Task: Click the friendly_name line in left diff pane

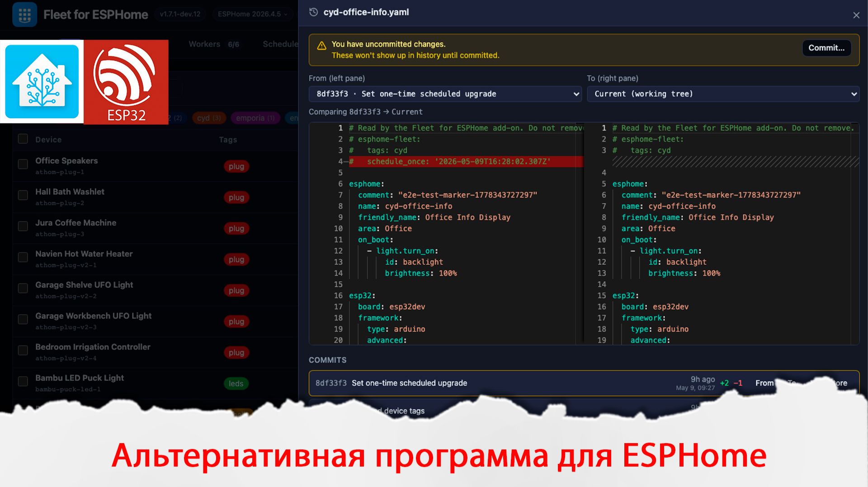Action: point(434,217)
